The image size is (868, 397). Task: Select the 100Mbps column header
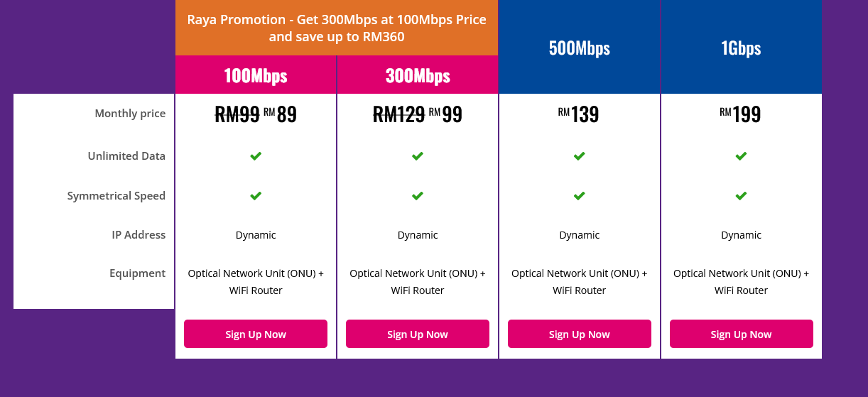(256, 75)
